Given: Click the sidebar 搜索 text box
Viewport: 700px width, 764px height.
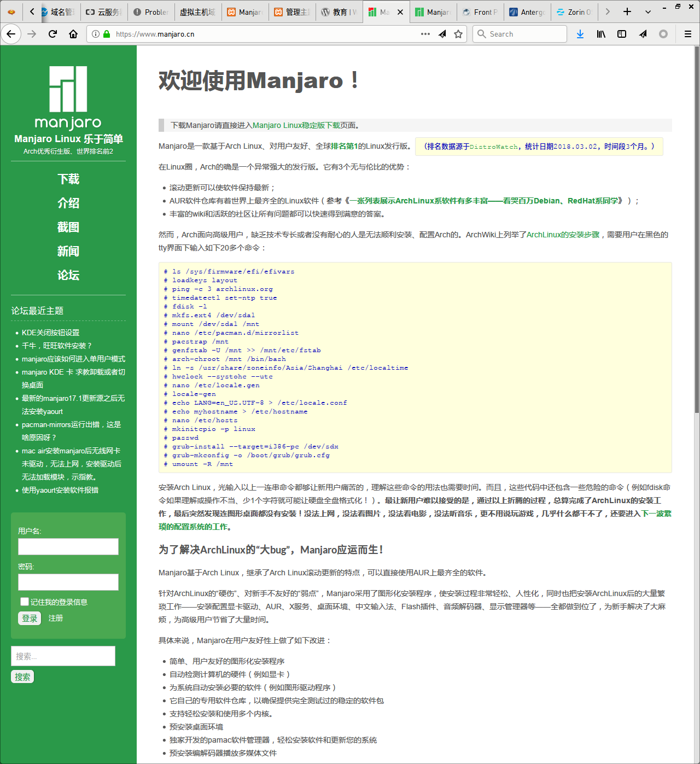Looking at the screenshot, I should click(63, 656).
